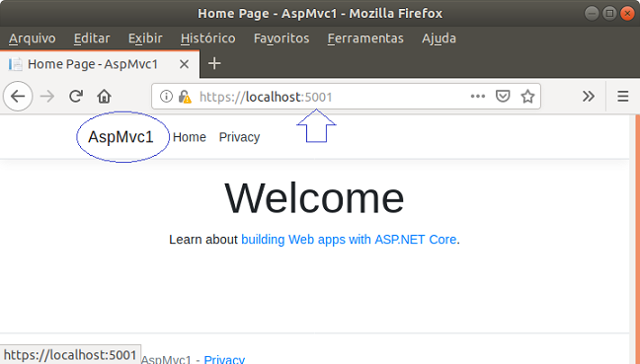Maximize the Firefox window

609,14
